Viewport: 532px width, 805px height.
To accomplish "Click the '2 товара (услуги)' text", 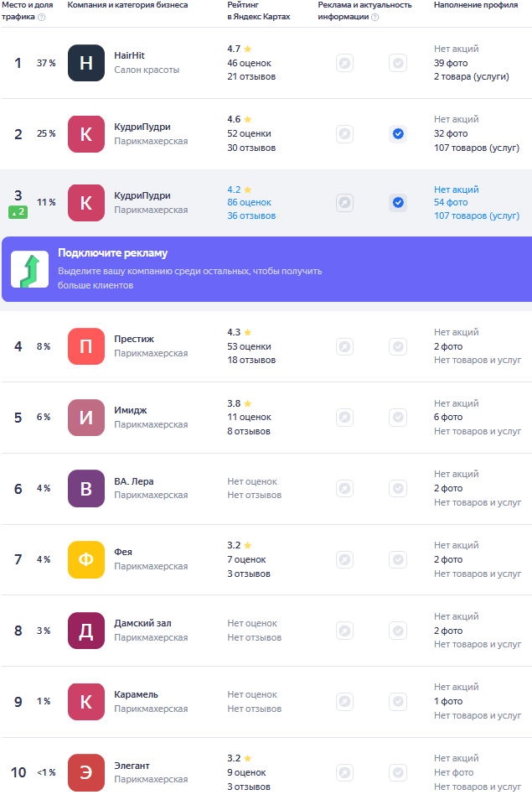I will click(472, 76).
